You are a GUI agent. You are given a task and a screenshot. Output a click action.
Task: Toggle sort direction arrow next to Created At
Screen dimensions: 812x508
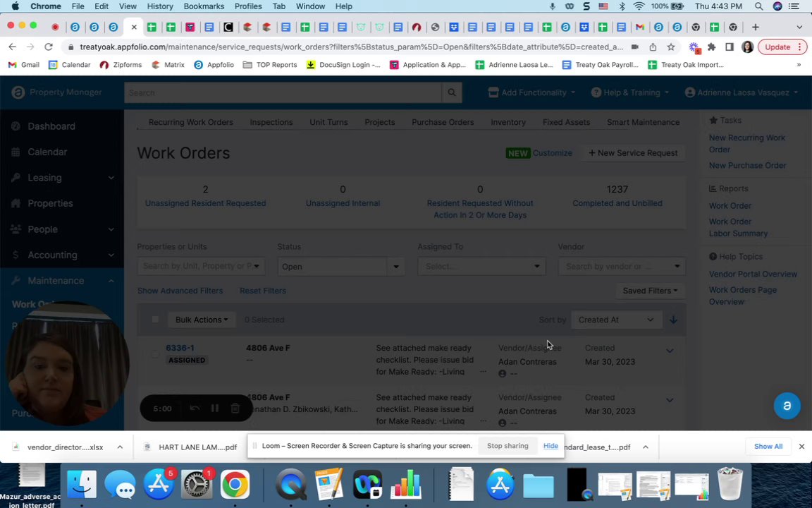pos(673,320)
